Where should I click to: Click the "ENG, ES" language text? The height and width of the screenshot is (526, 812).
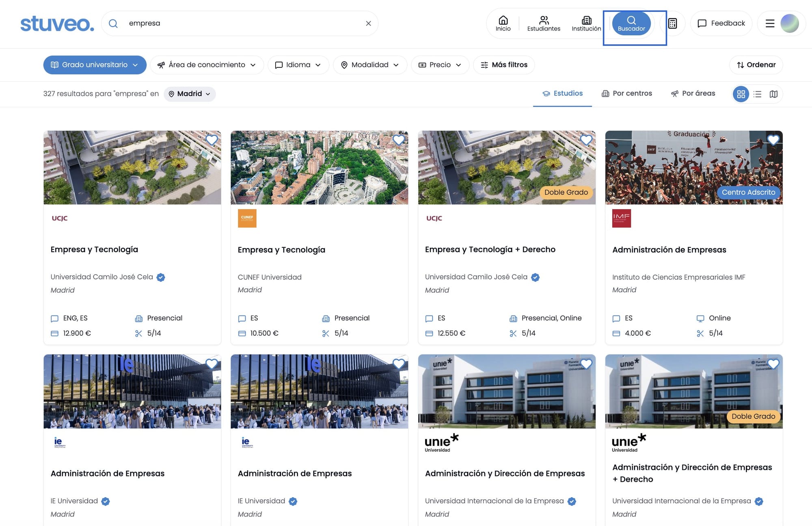[x=76, y=318]
